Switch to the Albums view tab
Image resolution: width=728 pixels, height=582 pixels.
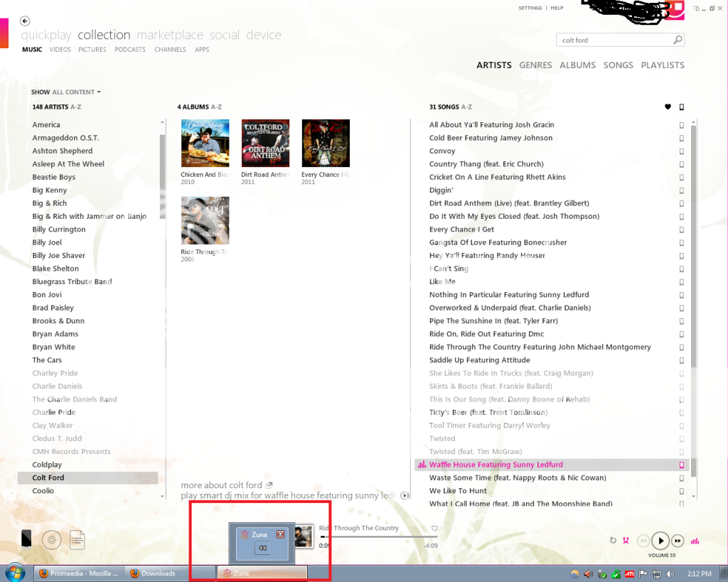(577, 65)
